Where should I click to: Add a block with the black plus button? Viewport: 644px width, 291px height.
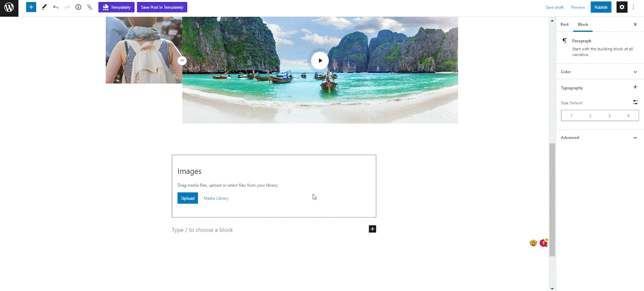372,229
